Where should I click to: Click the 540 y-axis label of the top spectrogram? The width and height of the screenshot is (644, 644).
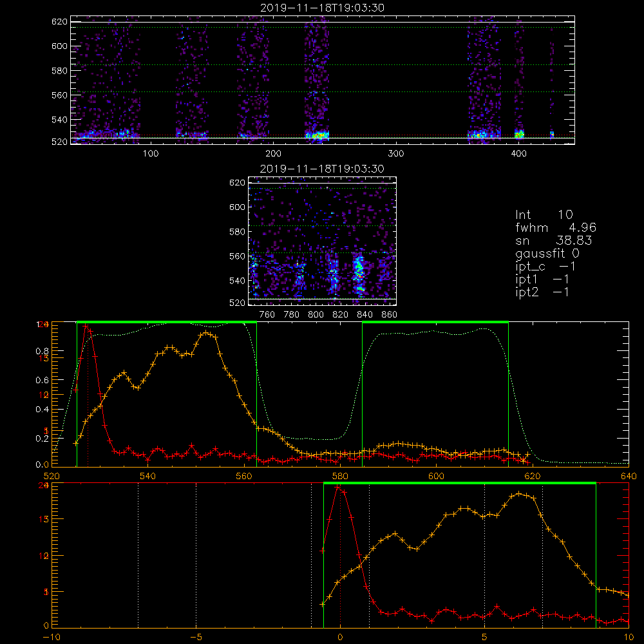(59, 120)
